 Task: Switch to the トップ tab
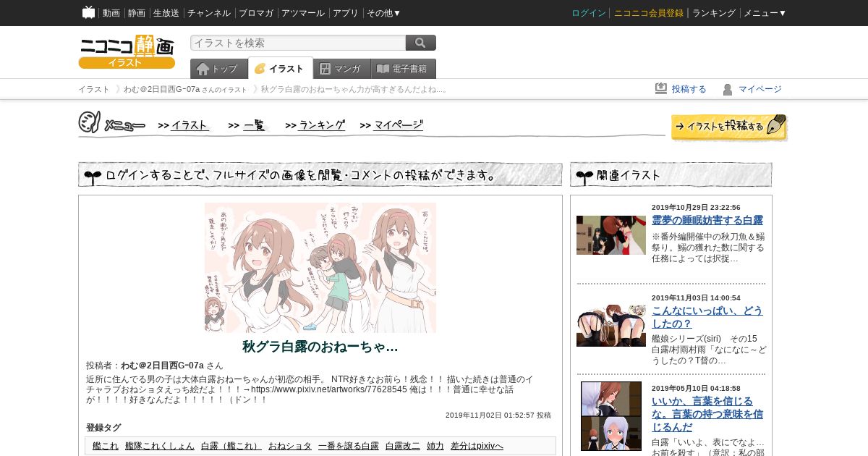pos(219,69)
